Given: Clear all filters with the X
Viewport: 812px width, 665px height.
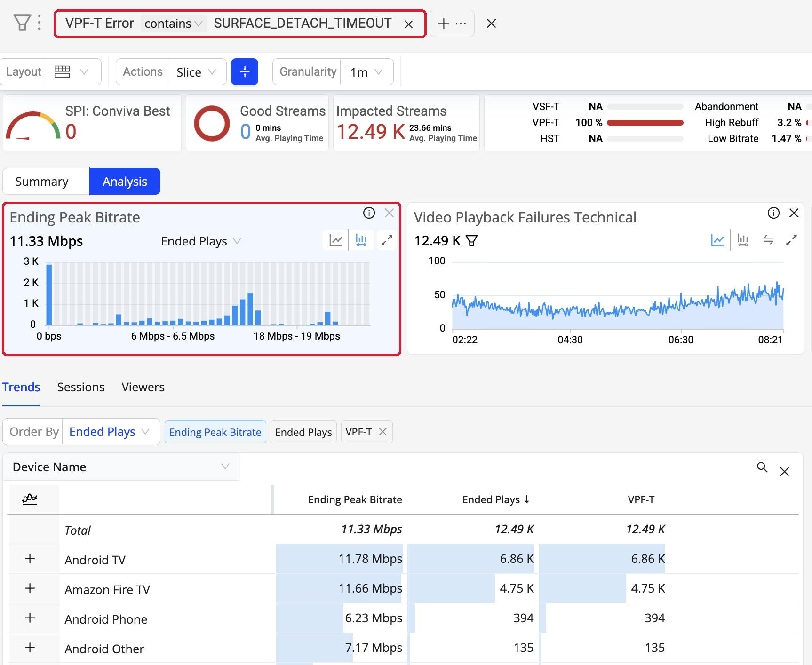Looking at the screenshot, I should pyautogui.click(x=491, y=24).
